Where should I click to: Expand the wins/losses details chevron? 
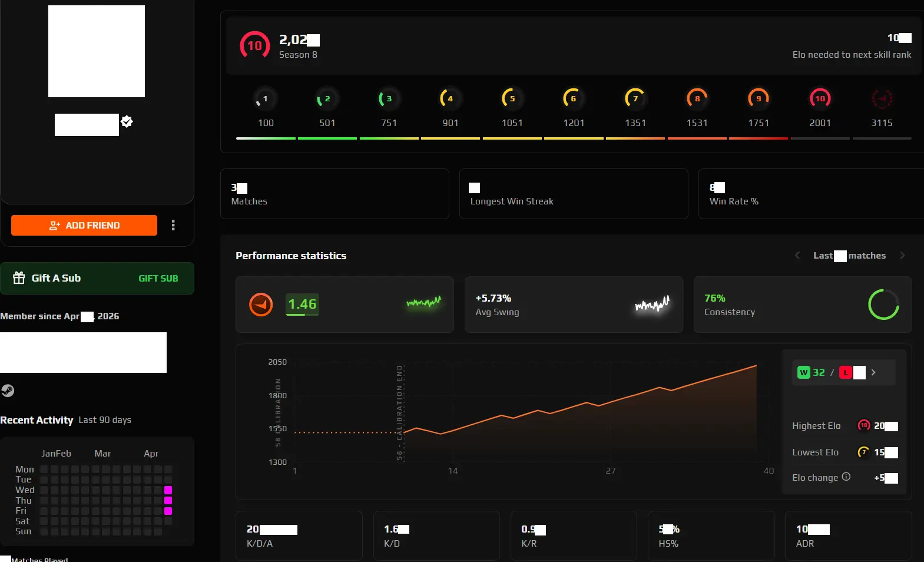point(873,372)
